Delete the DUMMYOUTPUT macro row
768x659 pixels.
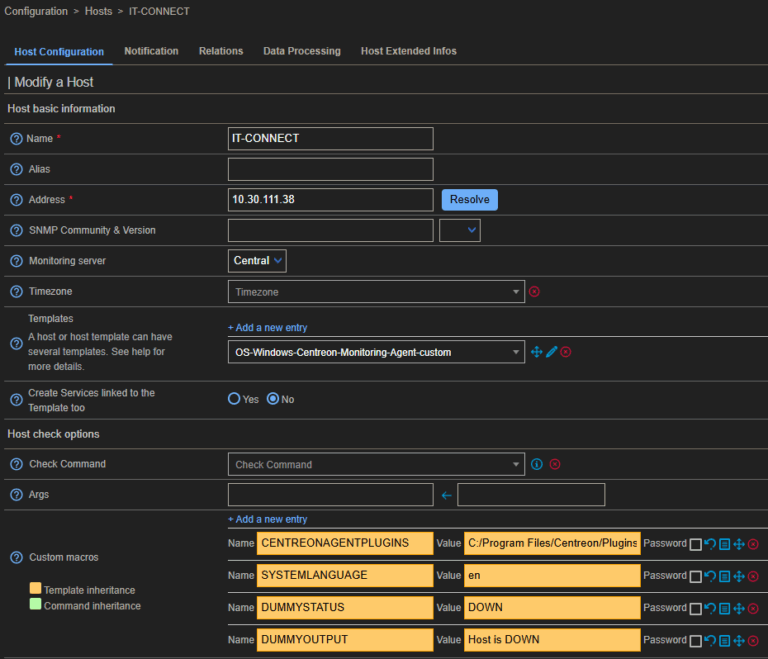(753, 640)
